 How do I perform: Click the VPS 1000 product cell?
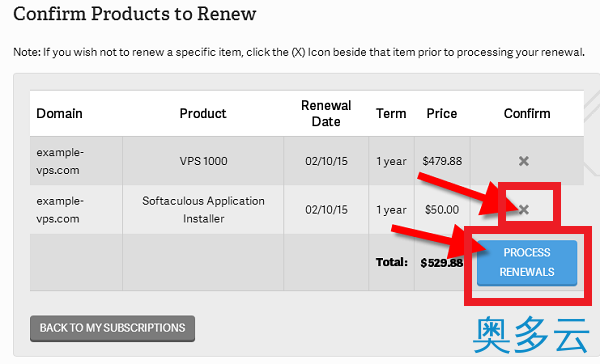pos(204,161)
